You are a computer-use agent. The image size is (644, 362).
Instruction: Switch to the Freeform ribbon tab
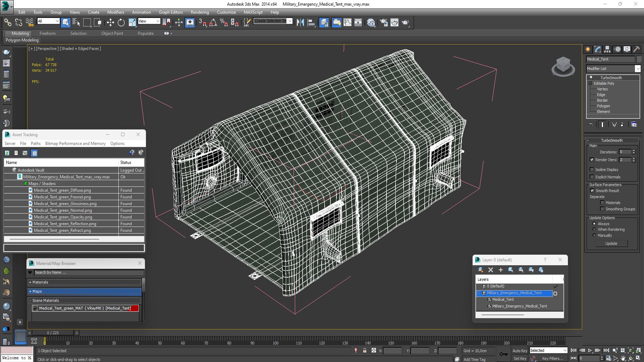tap(47, 33)
